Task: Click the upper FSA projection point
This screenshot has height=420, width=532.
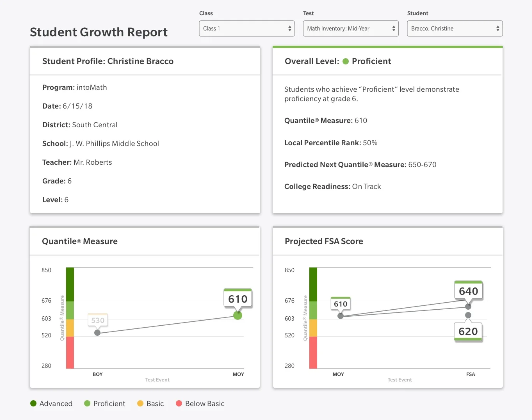Action: [468, 306]
